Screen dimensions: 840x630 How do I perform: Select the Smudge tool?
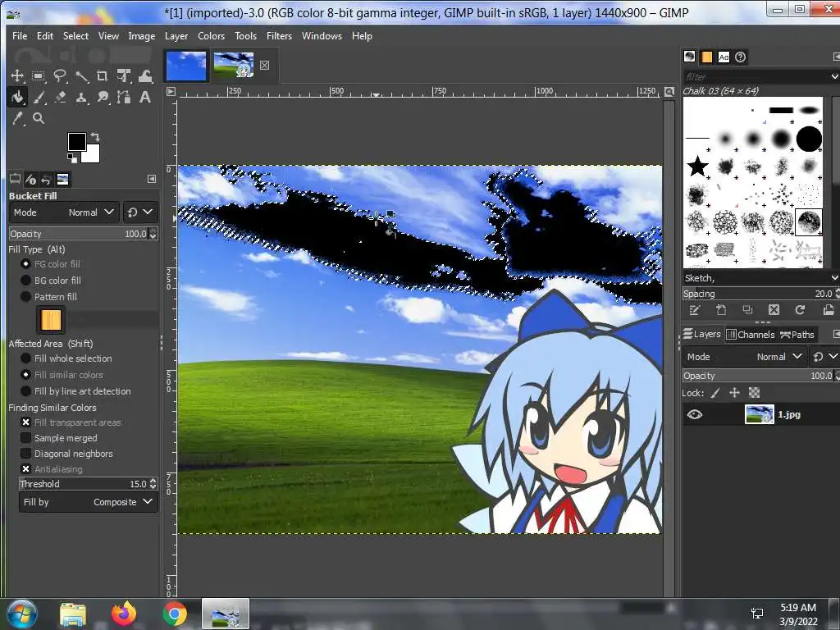(x=103, y=98)
